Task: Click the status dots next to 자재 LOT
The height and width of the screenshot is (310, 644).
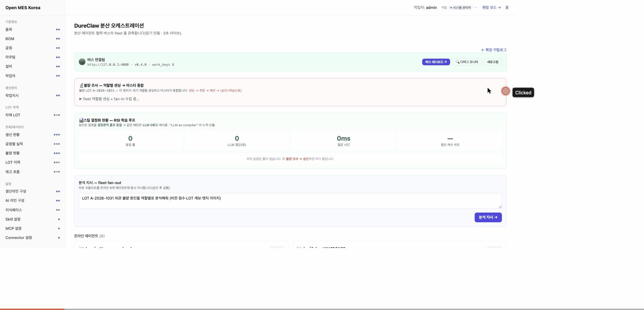Action: point(57,115)
